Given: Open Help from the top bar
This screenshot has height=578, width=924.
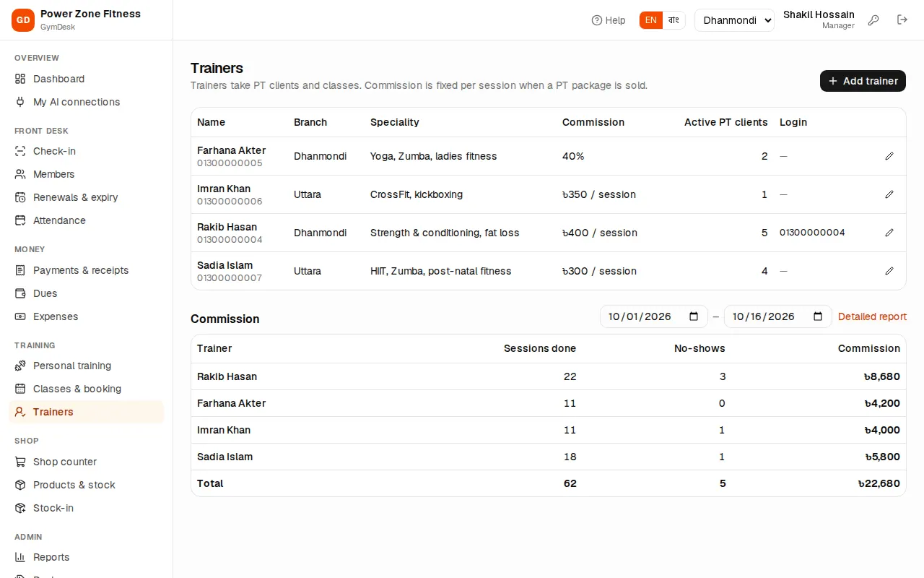Looking at the screenshot, I should point(609,20).
